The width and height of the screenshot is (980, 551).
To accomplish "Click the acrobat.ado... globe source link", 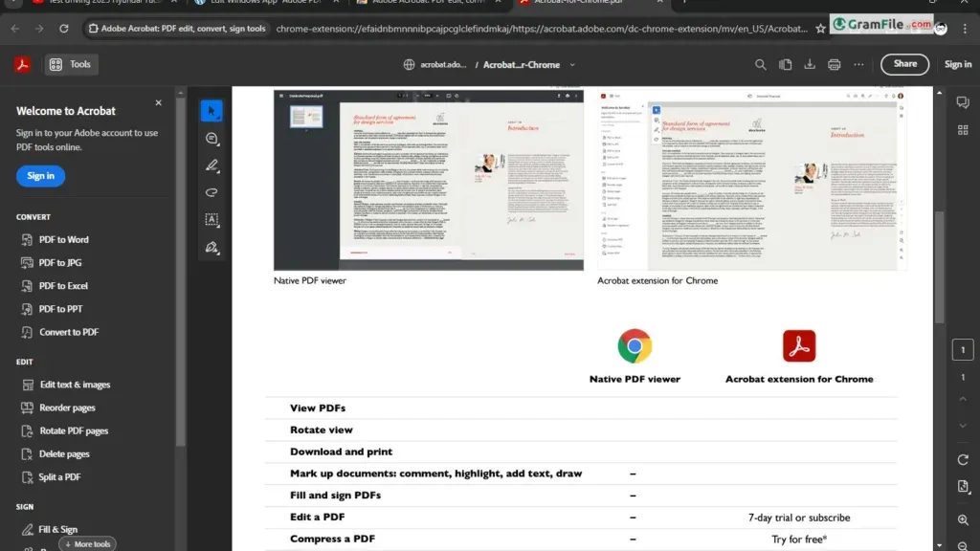I will coord(435,64).
